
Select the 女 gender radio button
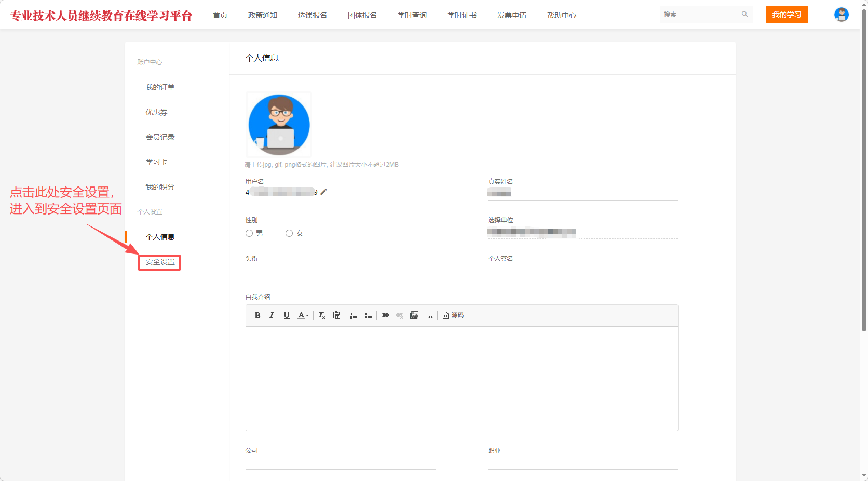click(289, 233)
